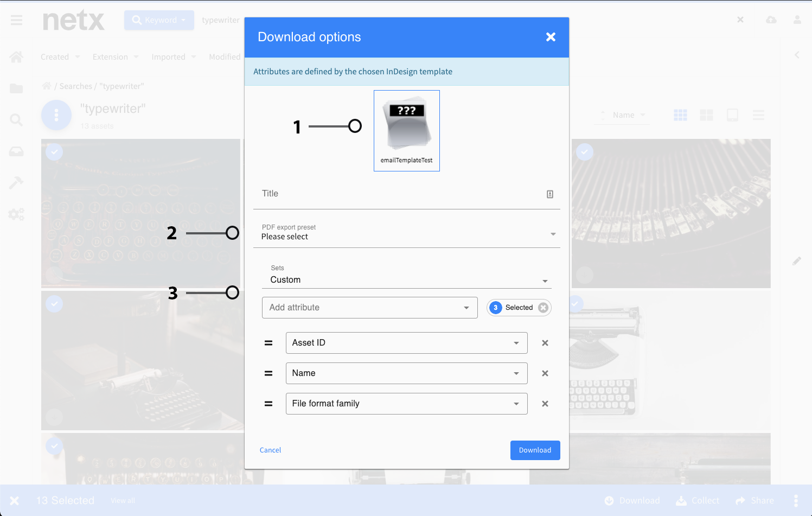Switch to the small grid view

680,115
